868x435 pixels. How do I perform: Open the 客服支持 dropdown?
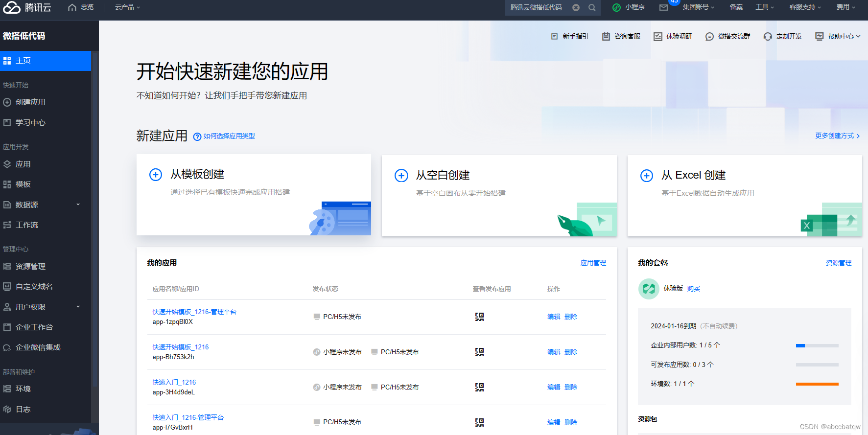805,7
